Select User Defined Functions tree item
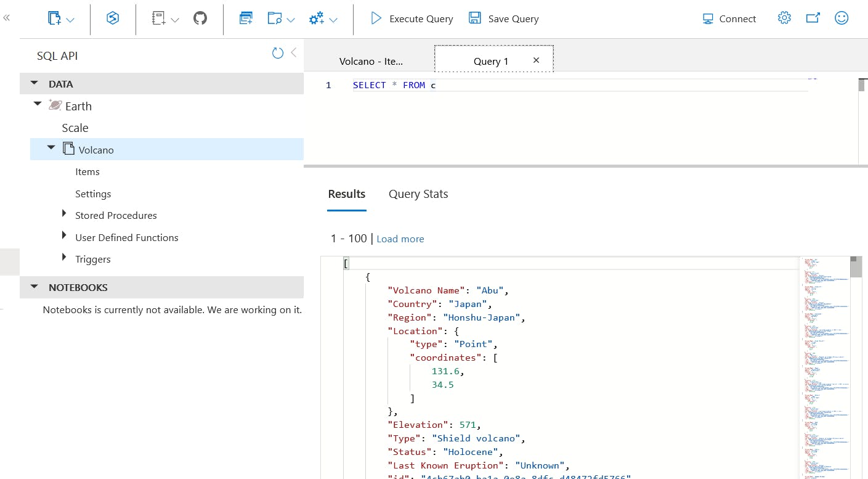The image size is (868, 479). (127, 237)
